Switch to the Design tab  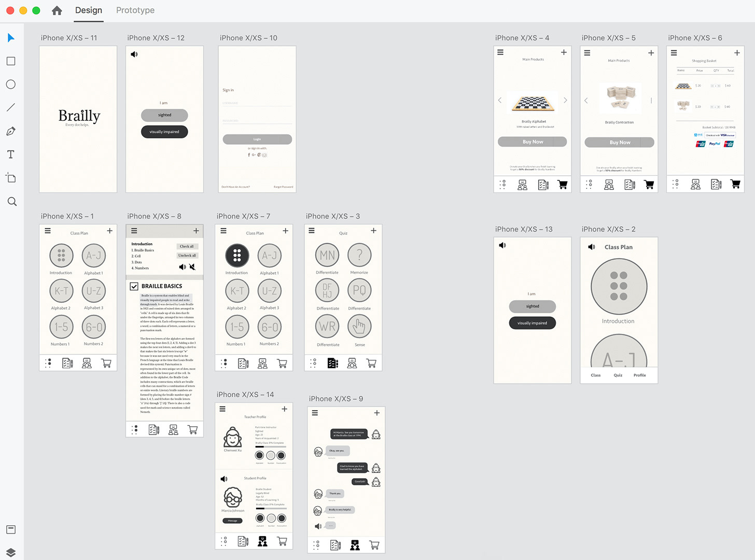tap(89, 10)
